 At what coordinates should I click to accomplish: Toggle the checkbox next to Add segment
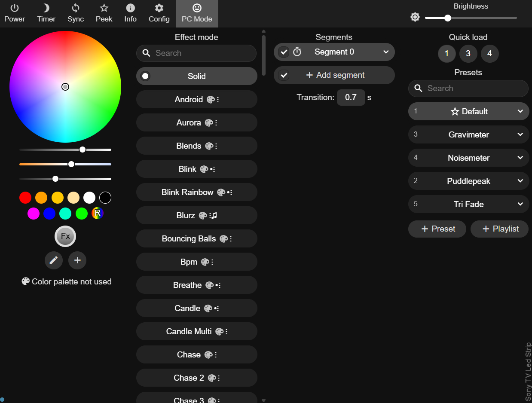[284, 75]
